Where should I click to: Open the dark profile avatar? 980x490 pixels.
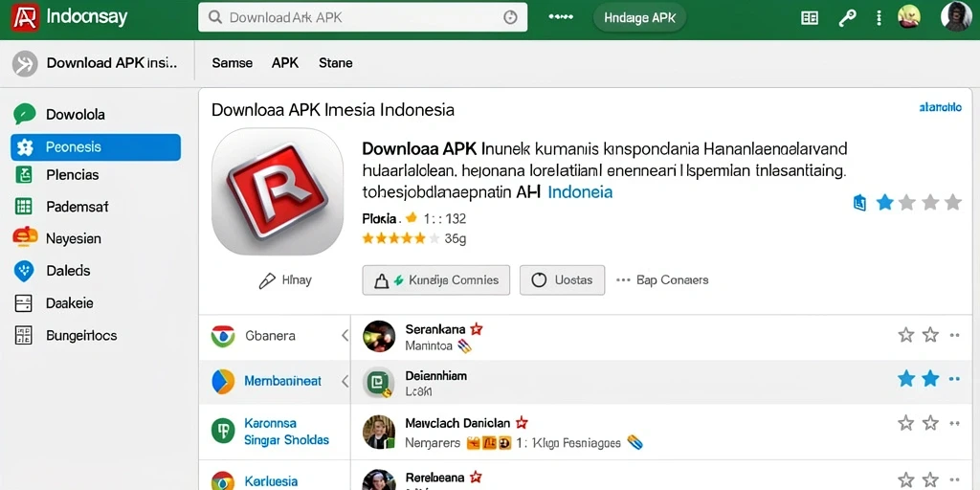click(956, 15)
